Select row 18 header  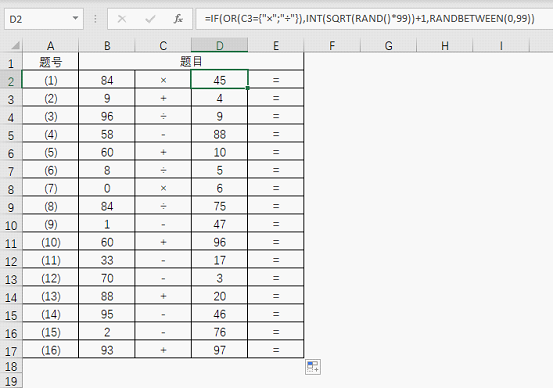[11, 366]
